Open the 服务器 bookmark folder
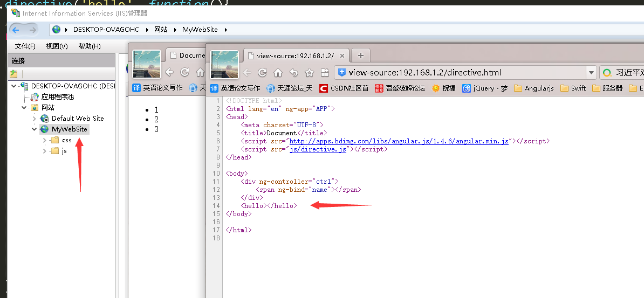The height and width of the screenshot is (298, 644). [607, 88]
